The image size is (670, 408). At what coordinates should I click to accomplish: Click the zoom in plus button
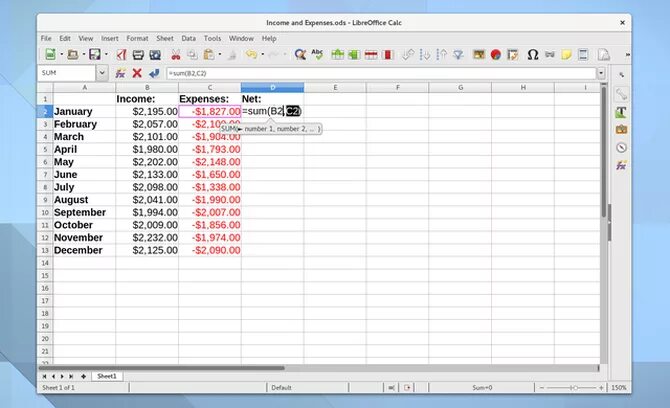[601, 387]
